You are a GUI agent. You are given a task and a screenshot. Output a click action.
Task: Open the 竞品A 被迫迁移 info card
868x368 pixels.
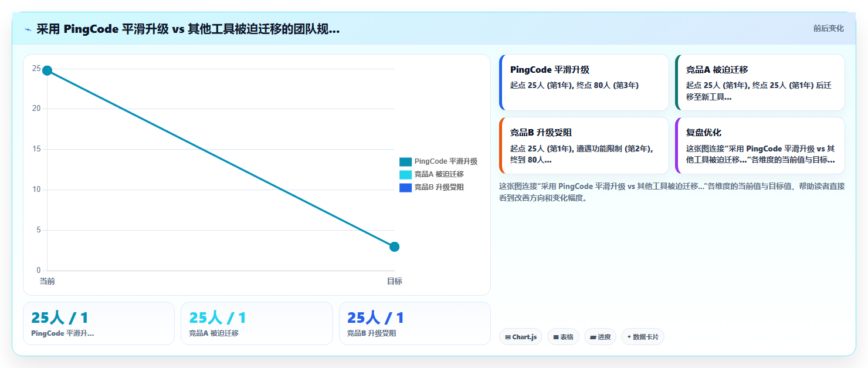tap(760, 82)
